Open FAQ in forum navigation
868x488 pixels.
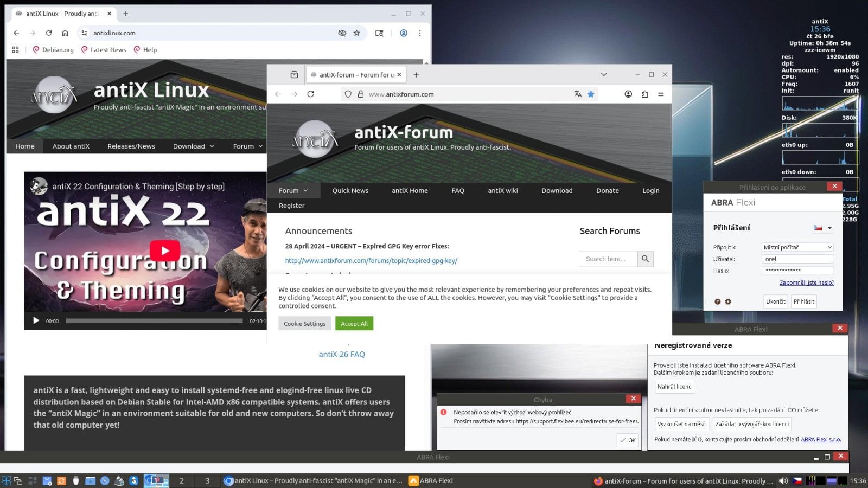pyautogui.click(x=458, y=190)
